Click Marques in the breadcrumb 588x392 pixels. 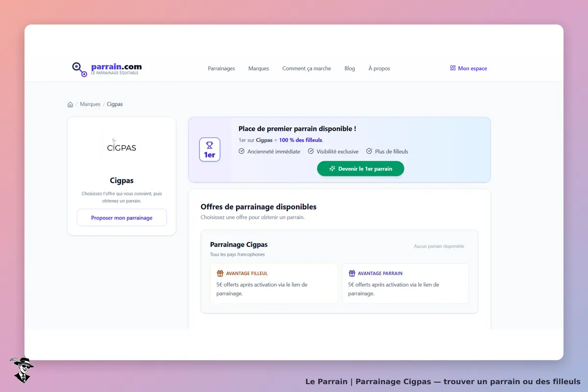click(90, 104)
